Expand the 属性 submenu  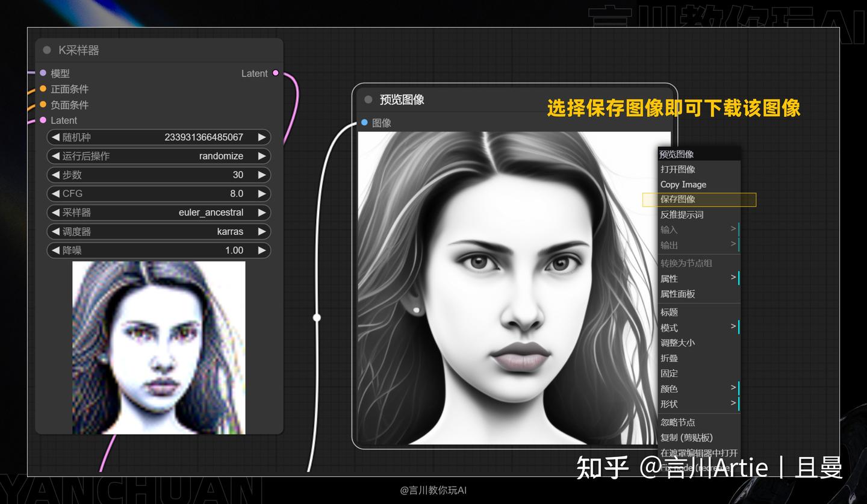tap(699, 278)
